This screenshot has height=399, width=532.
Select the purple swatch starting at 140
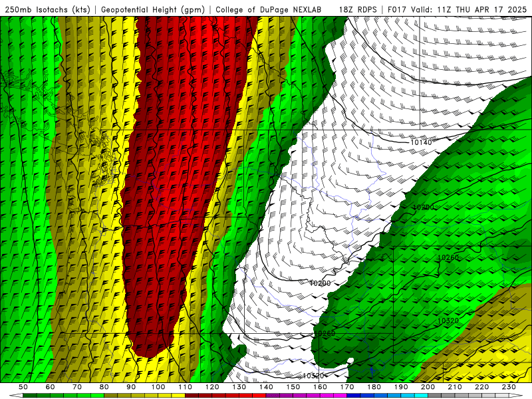coord(273,395)
